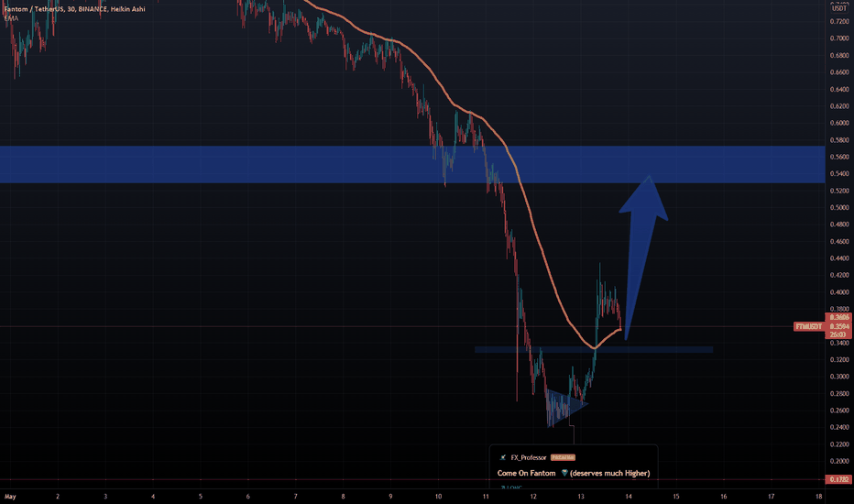Screen dimensions: 854x504
Task: Click the 0.6000 price axis label
Action: pyautogui.click(x=839, y=123)
